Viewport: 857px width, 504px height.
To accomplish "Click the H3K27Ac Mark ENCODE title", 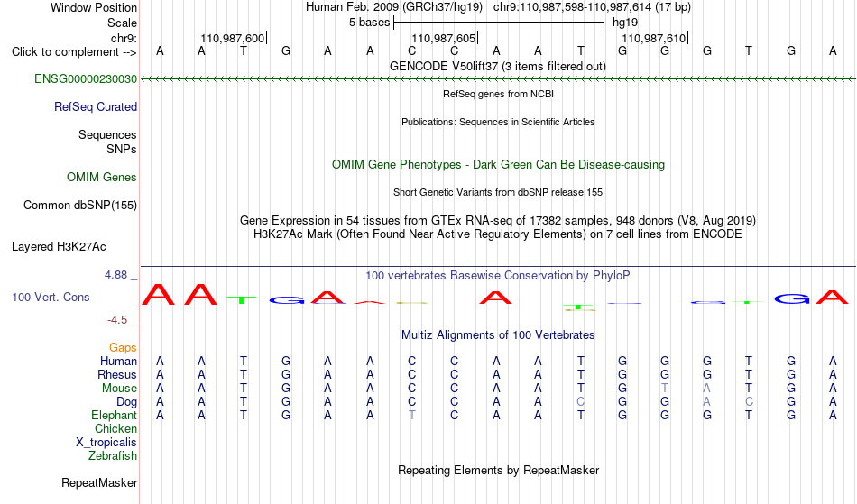I will [x=498, y=234].
